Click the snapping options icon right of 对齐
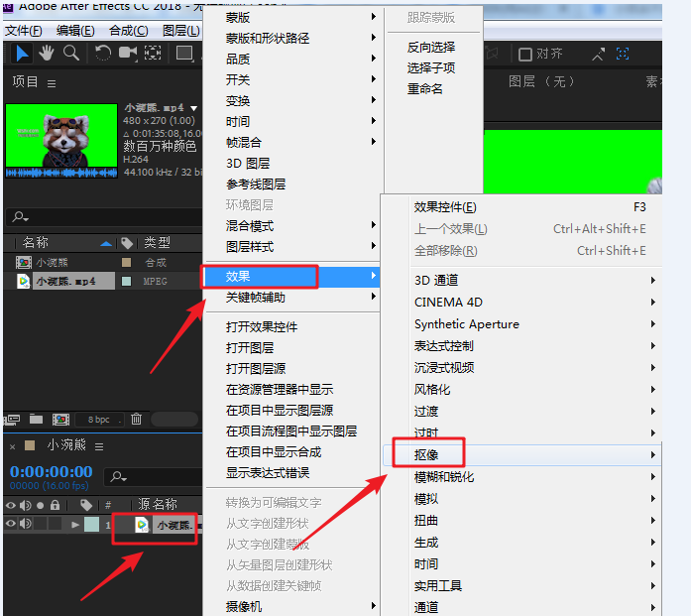 click(599, 55)
